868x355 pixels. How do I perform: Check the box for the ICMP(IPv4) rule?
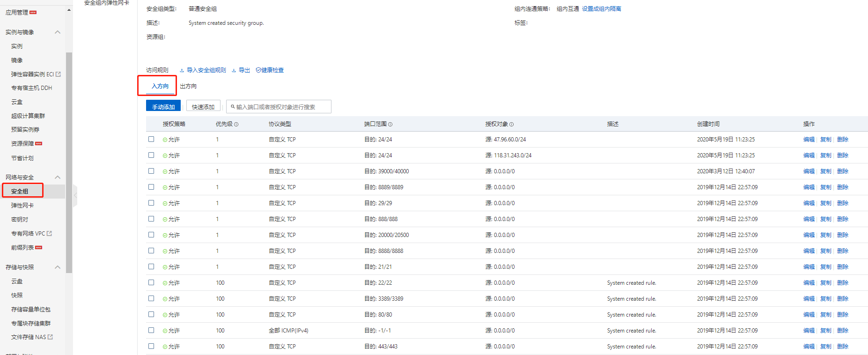pos(151,330)
